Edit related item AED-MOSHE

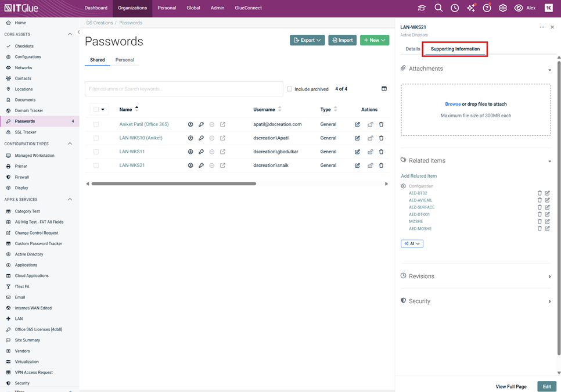click(x=548, y=229)
